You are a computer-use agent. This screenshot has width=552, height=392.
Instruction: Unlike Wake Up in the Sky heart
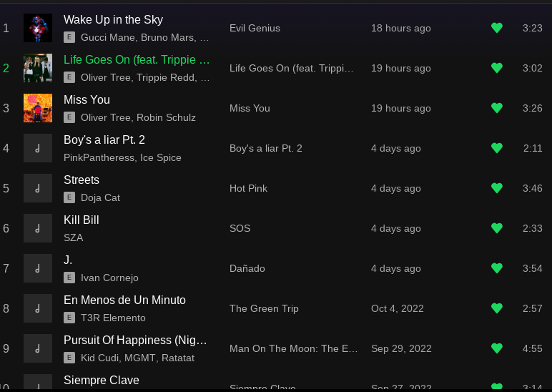(497, 28)
